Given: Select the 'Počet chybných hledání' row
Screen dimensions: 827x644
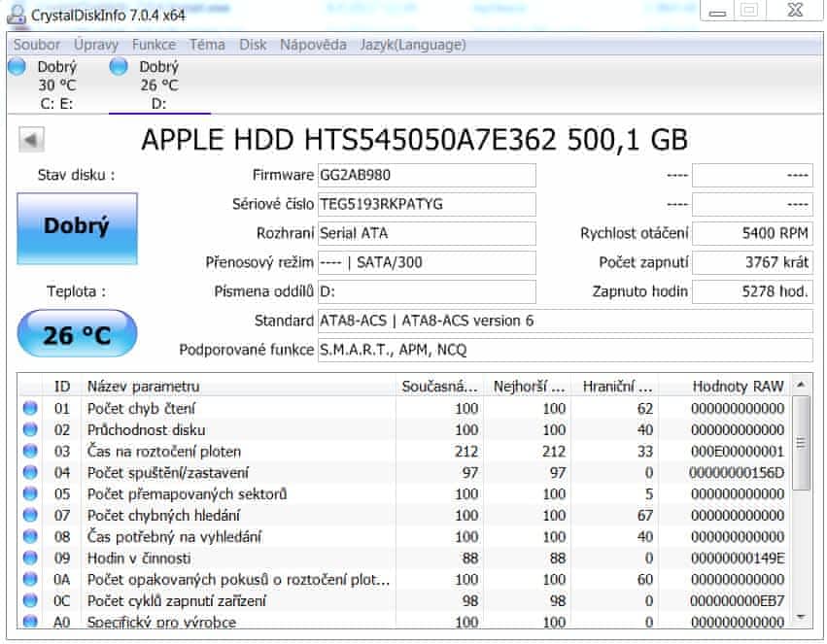Looking at the screenshot, I should 404,515.
